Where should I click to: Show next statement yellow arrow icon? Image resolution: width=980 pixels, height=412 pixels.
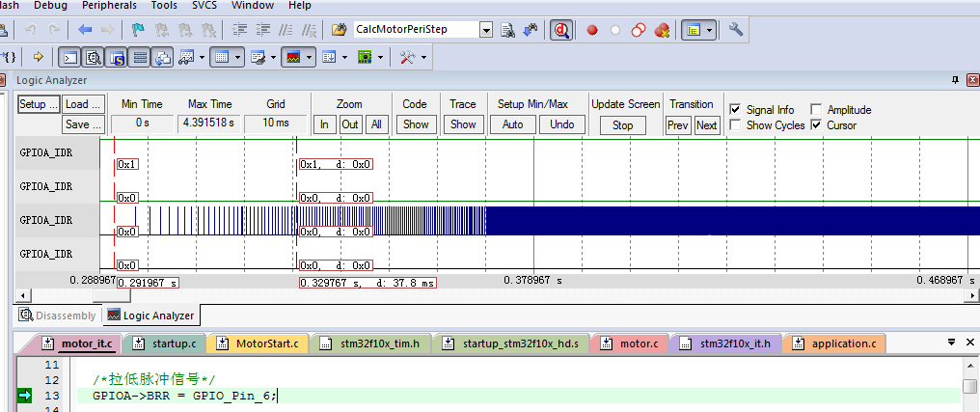[x=39, y=58]
